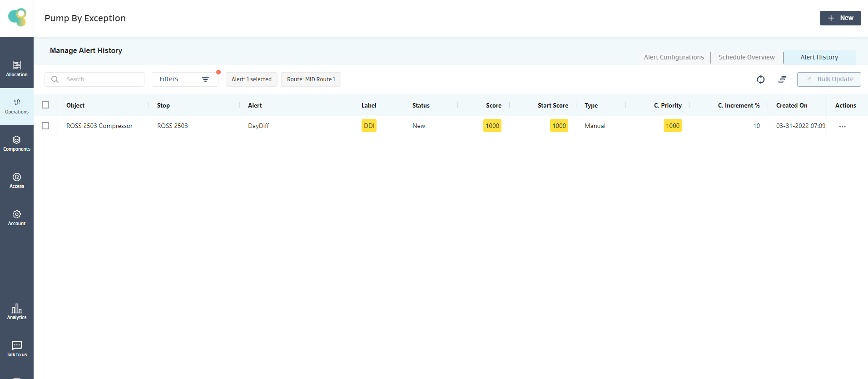Open Analytics from the sidebar
The height and width of the screenshot is (379, 868).
pos(17,312)
